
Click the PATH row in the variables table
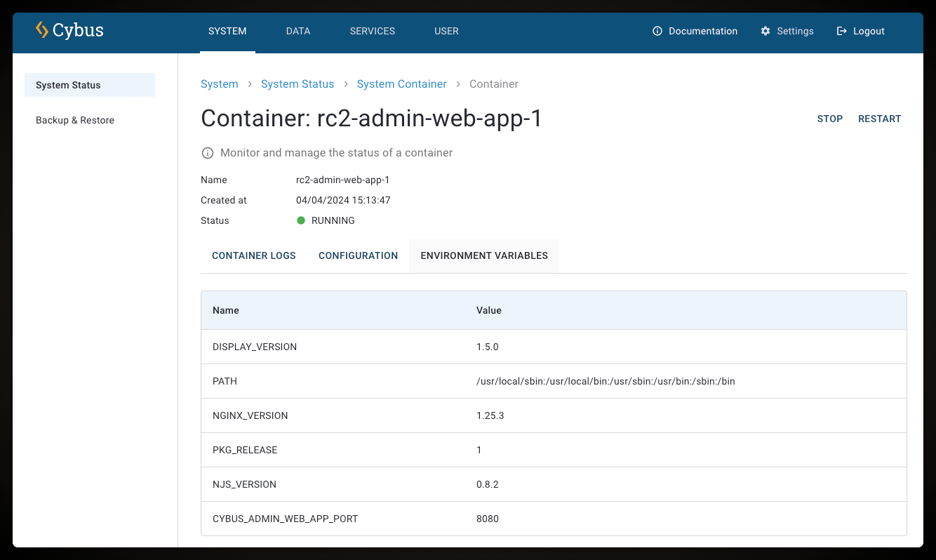pos(553,381)
